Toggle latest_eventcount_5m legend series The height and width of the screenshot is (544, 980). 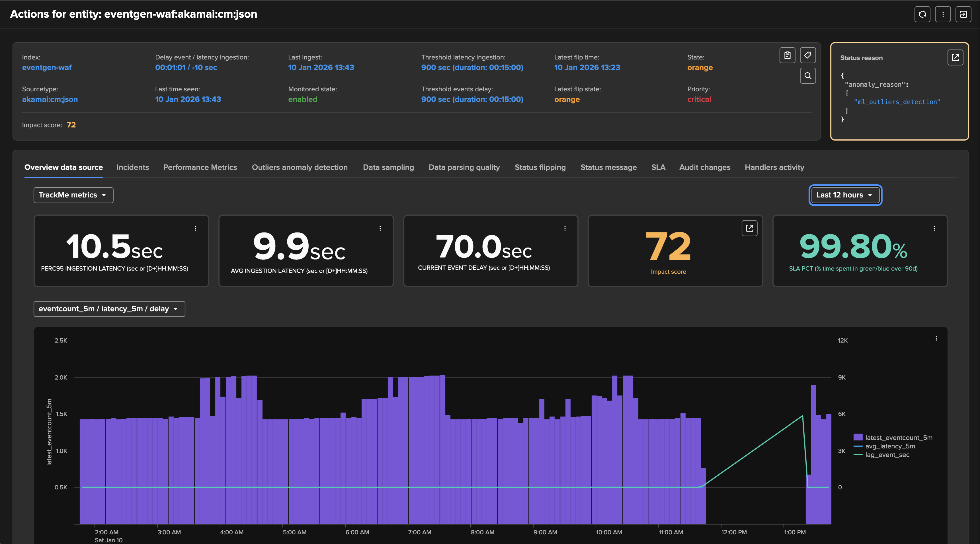[x=898, y=438]
